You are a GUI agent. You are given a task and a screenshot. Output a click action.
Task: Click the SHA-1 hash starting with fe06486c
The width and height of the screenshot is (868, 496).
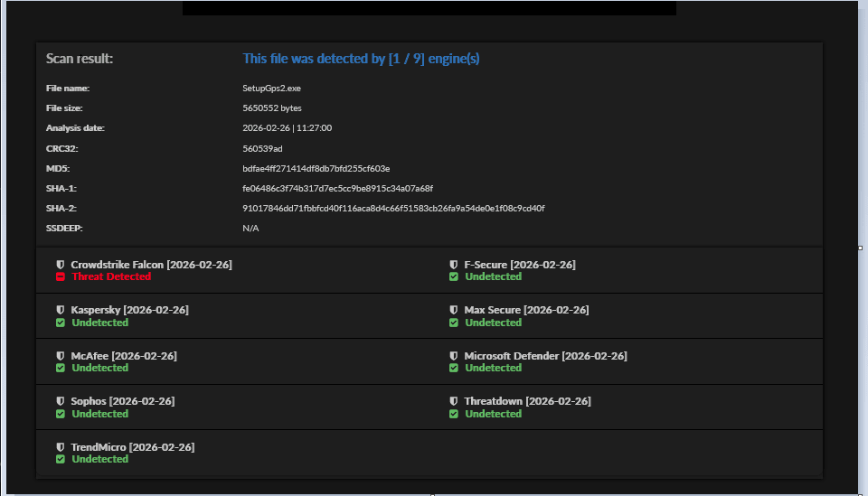click(337, 188)
